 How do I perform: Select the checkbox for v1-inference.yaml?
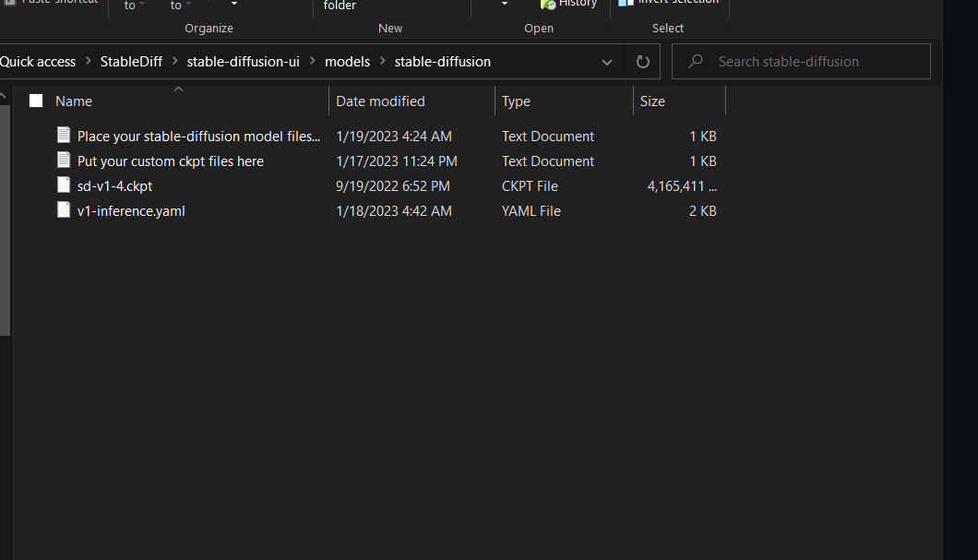pyautogui.click(x=35, y=210)
